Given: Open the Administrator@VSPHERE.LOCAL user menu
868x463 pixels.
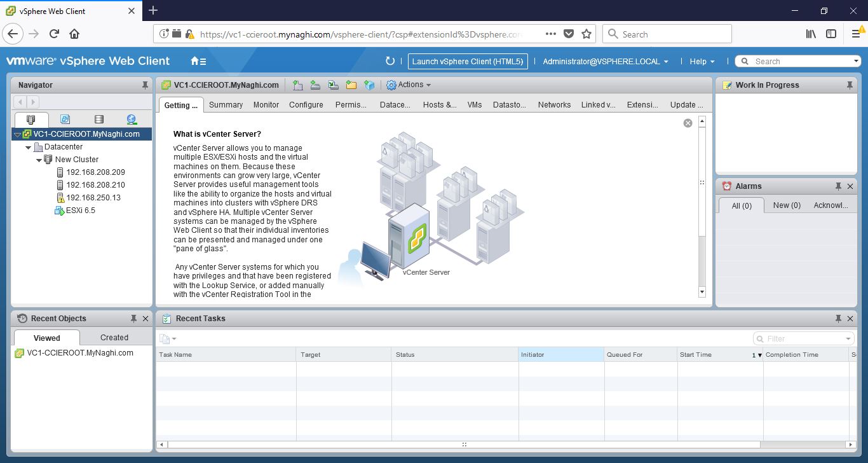Looking at the screenshot, I should tap(605, 62).
